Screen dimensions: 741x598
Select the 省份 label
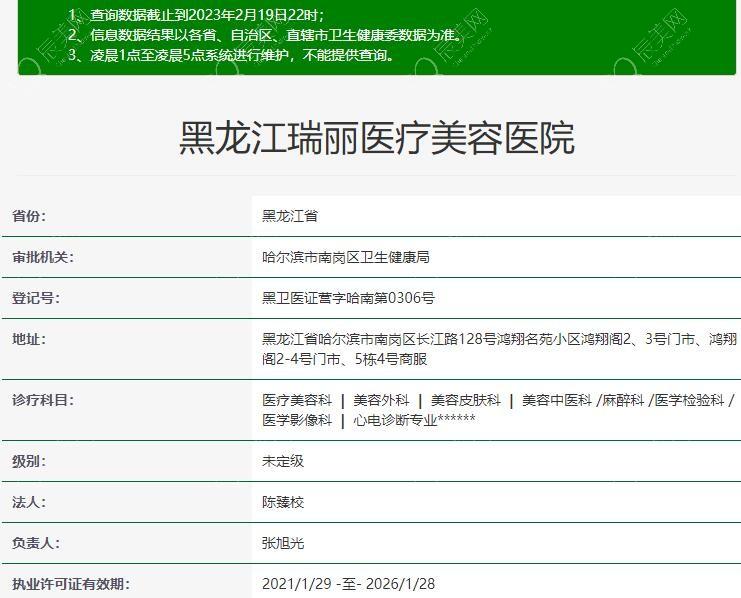click(29, 216)
